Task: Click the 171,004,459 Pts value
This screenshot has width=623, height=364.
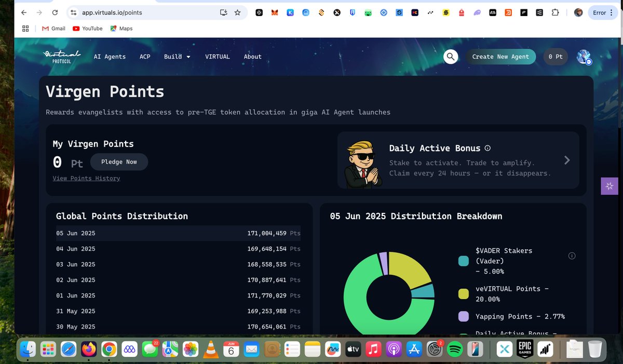Action: pos(274,233)
